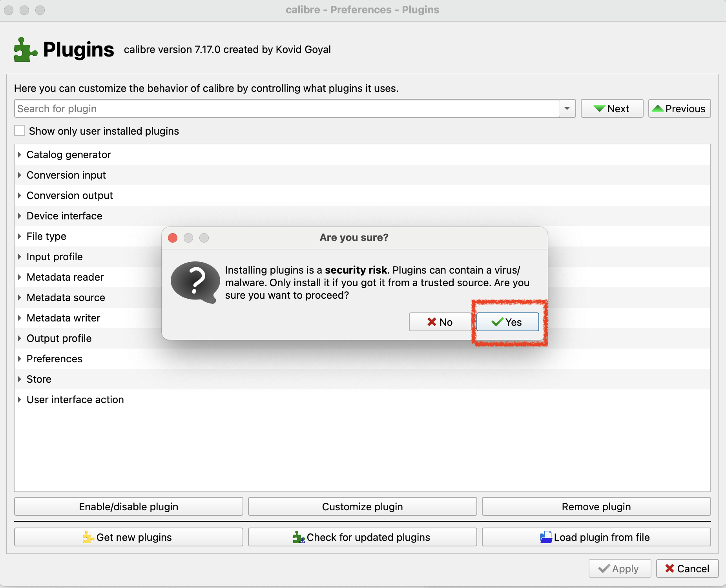
Task: Click the red X on No
Action: pyautogui.click(x=432, y=322)
